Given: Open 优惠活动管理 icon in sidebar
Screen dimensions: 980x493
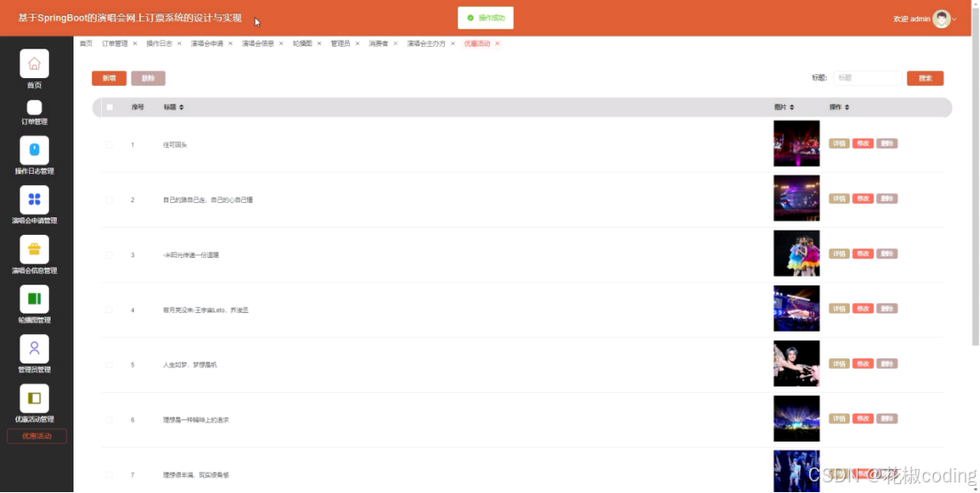Looking at the screenshot, I should [35, 398].
